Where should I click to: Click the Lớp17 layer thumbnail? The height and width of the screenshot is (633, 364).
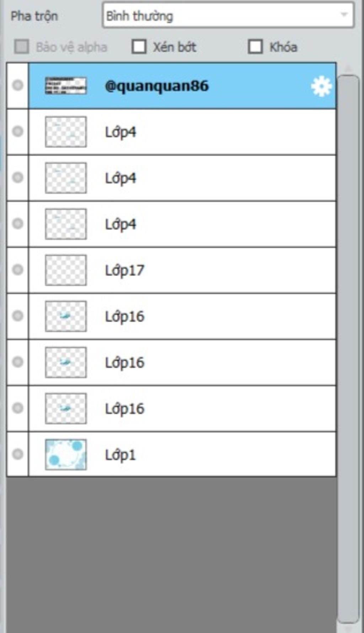tap(66, 270)
